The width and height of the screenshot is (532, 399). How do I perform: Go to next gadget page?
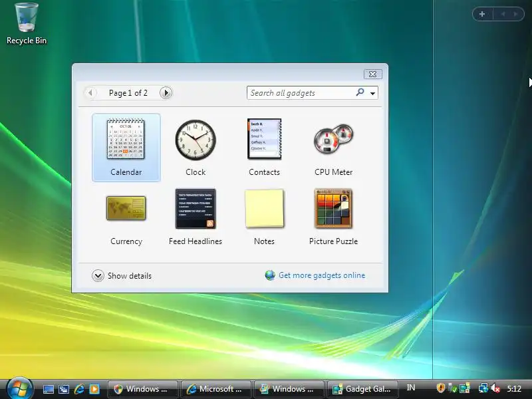[x=166, y=92]
